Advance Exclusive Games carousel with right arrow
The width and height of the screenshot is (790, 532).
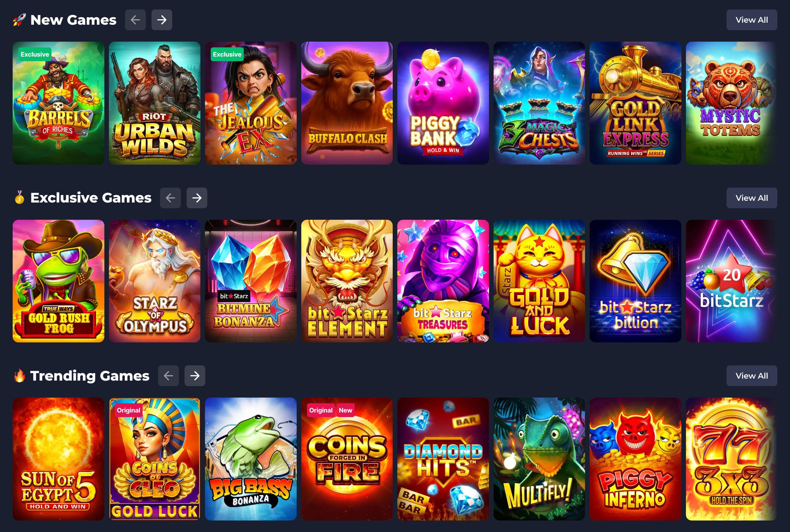[197, 198]
